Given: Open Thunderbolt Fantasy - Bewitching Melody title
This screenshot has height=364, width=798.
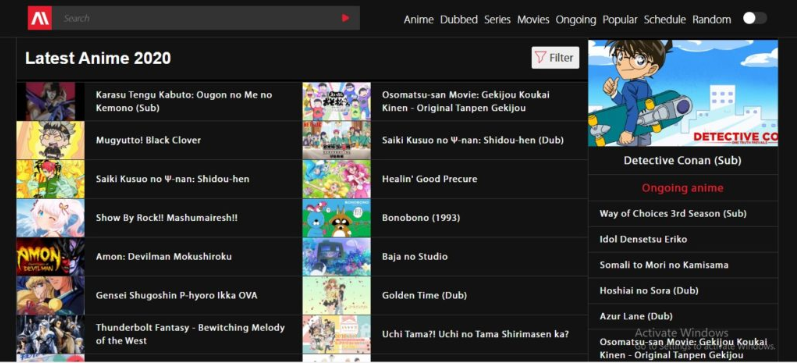Looking at the screenshot, I should tap(190, 334).
